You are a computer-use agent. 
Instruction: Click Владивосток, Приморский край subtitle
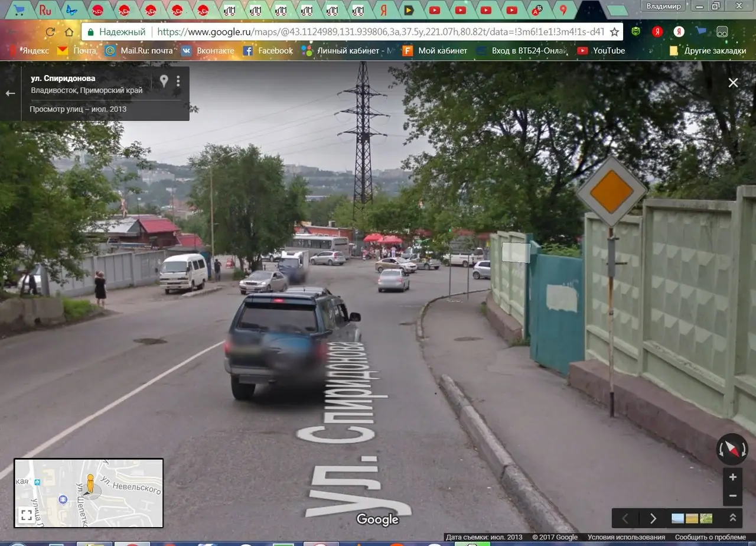[87, 90]
